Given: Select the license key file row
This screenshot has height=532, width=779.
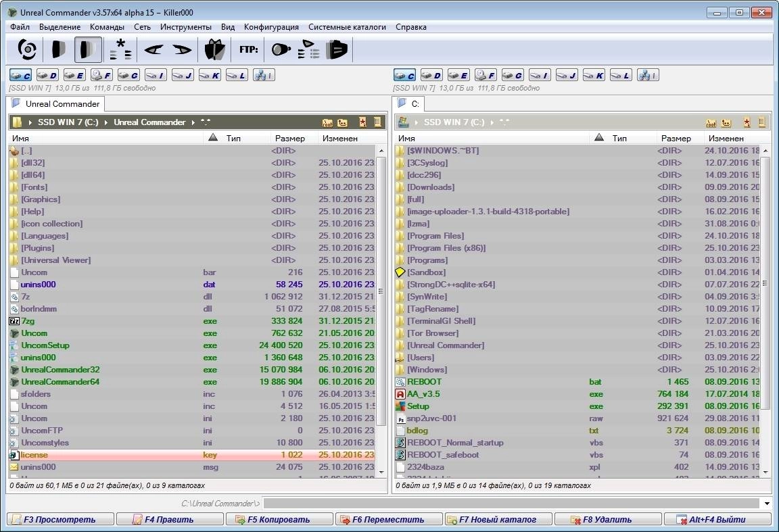Looking at the screenshot, I should 192,455.
